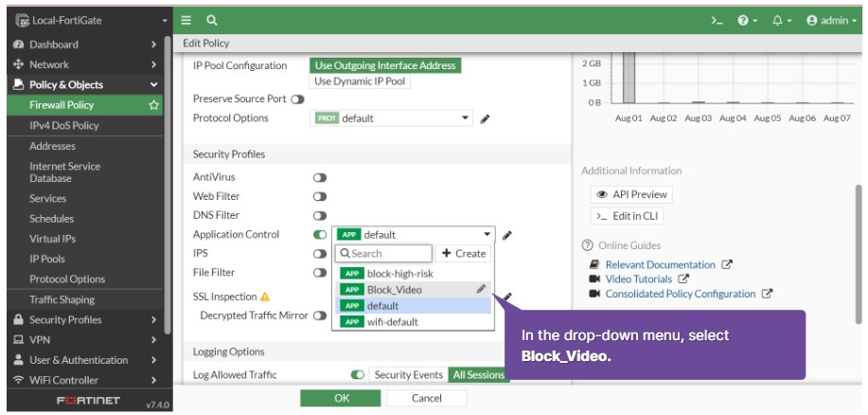The width and height of the screenshot is (868, 415).
Task: Open the admin user menu
Action: (831, 21)
